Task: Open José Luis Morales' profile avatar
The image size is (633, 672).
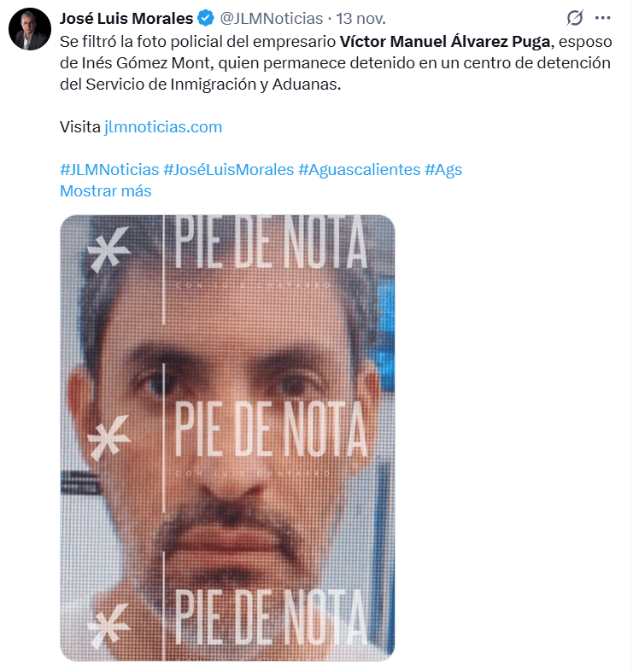Action: pyautogui.click(x=30, y=29)
